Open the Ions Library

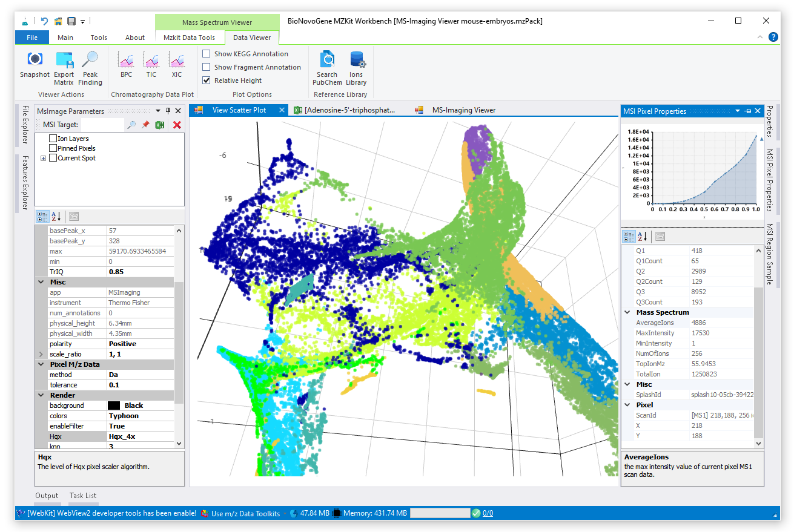tap(357, 61)
